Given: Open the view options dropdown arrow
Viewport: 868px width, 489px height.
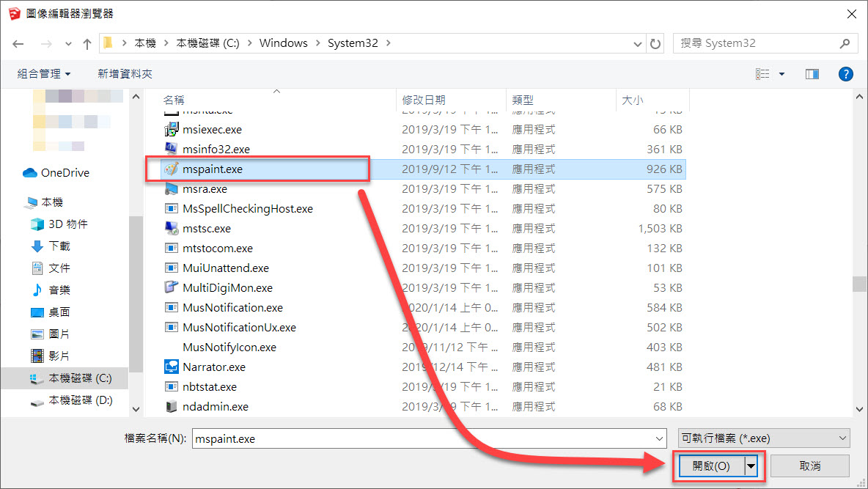Looking at the screenshot, I should click(781, 73).
